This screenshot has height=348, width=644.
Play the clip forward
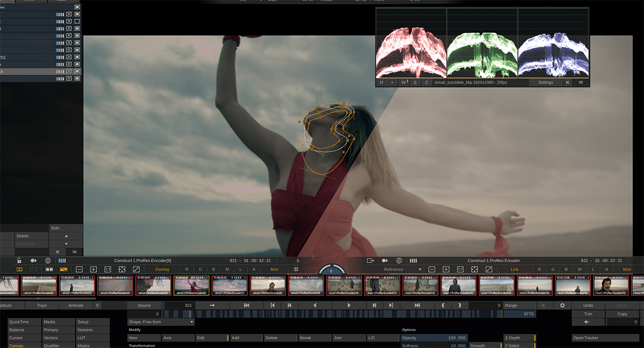click(x=349, y=305)
